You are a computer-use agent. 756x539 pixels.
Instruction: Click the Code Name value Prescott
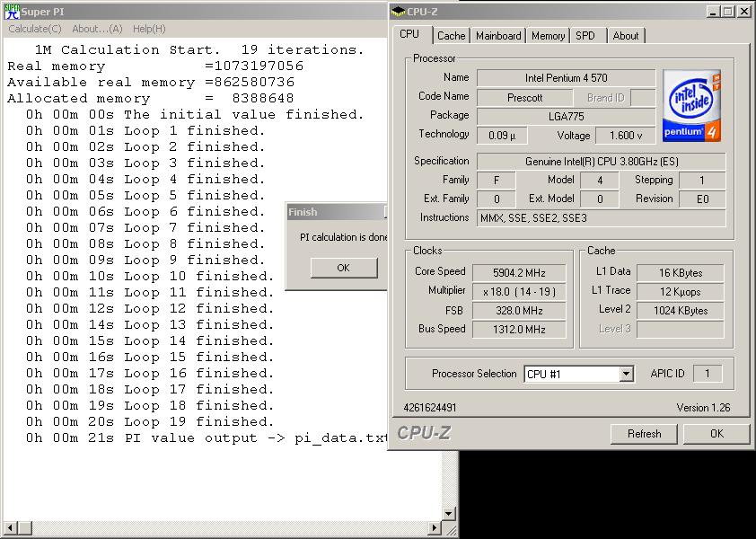[x=524, y=98]
